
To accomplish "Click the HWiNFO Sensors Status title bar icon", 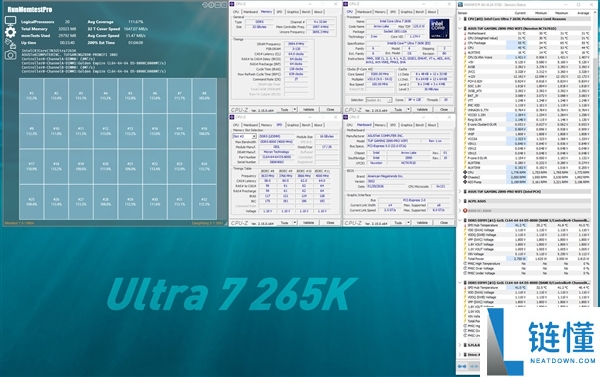I will click(x=461, y=4).
